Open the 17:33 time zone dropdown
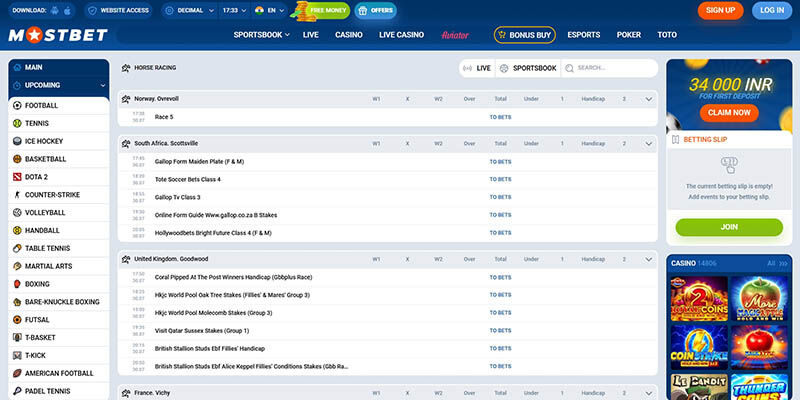The height and width of the screenshot is (400, 800). [x=235, y=10]
